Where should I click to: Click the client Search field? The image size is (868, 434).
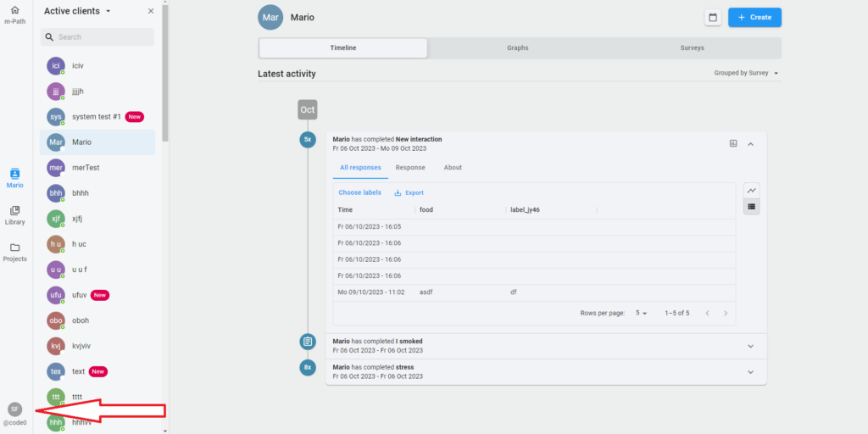(97, 37)
